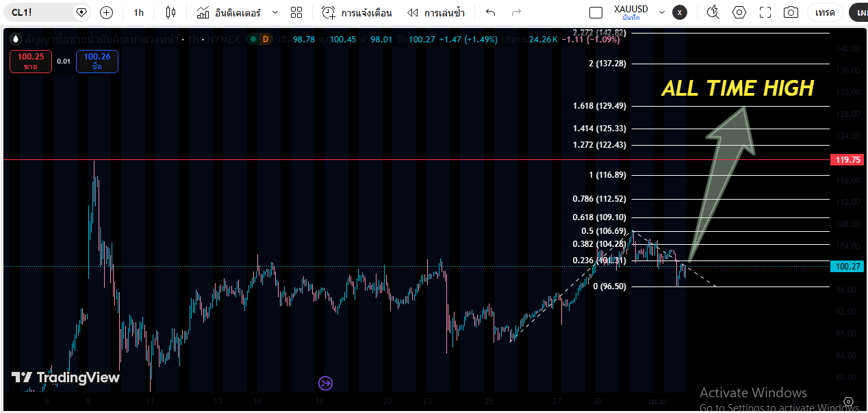This screenshot has width=868, height=413.
Task: Start bar replay with การเล่นซ้ำ
Action: (435, 12)
